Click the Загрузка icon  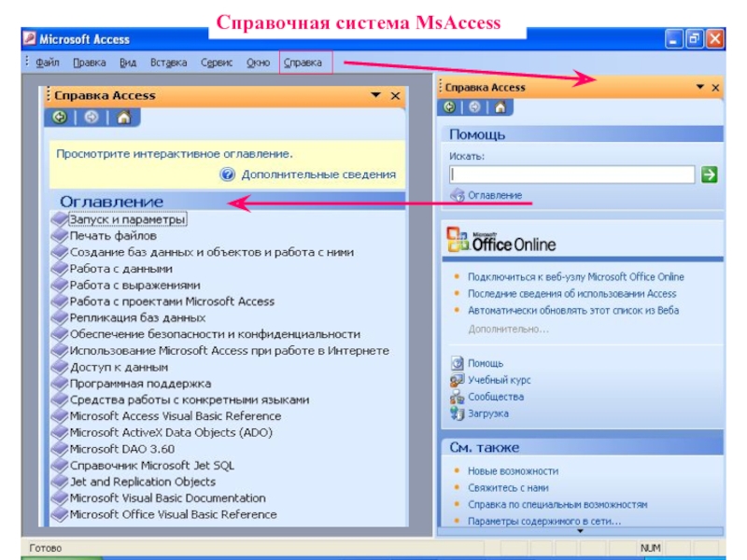[x=457, y=413]
